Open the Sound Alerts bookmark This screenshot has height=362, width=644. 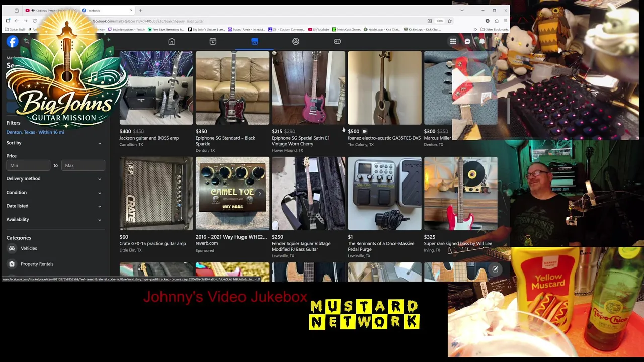point(247,29)
